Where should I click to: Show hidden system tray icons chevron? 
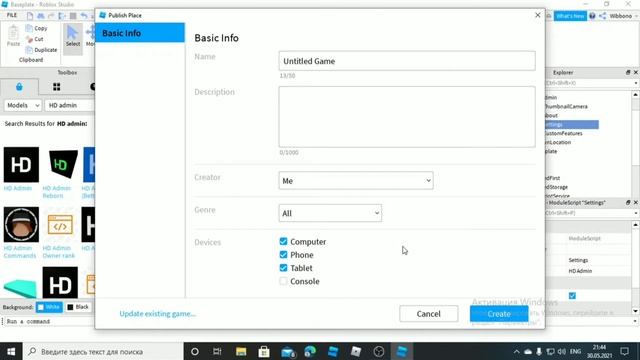click(516, 351)
